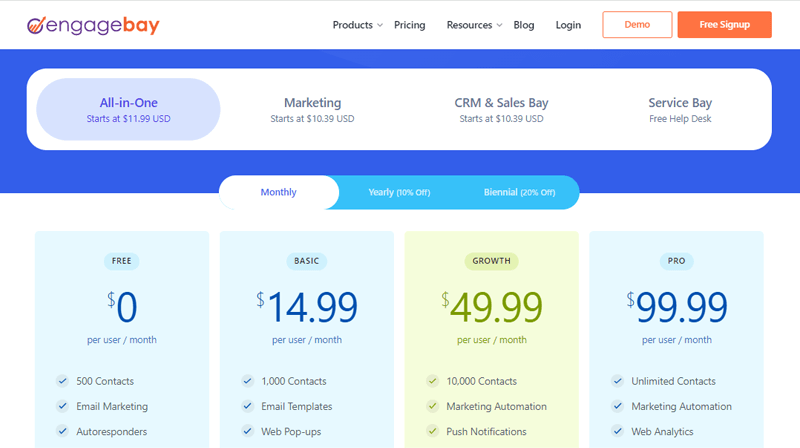
Task: Click the 500 Contacts feature text
Action: point(105,381)
